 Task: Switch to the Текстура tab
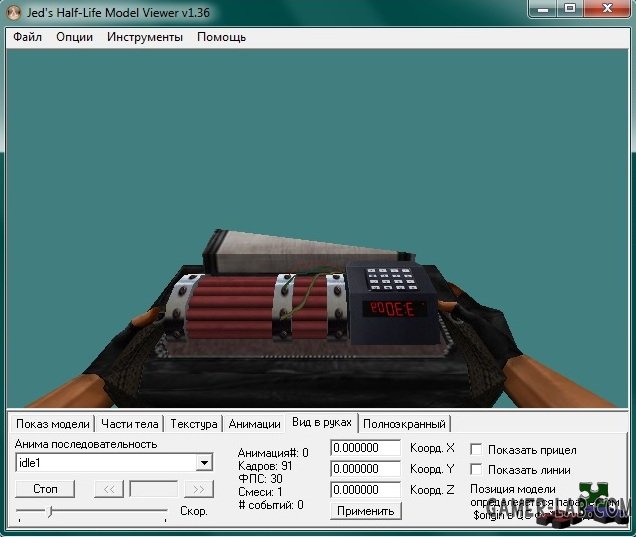point(193,424)
